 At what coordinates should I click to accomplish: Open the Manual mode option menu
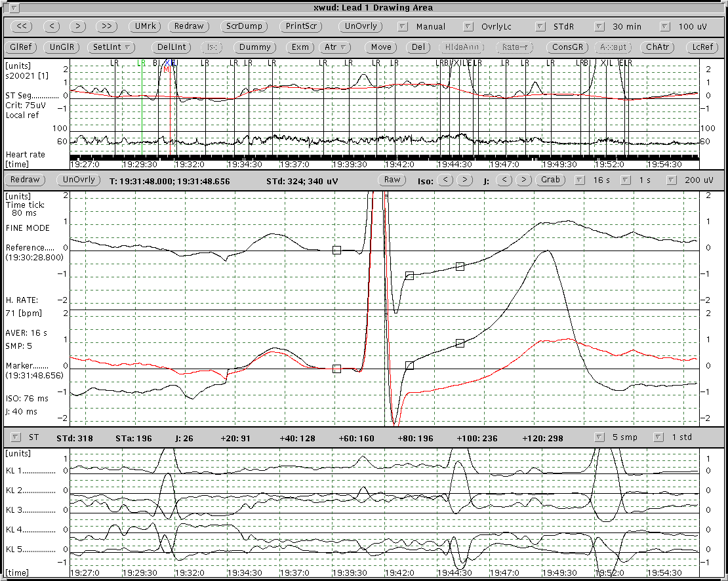403,27
